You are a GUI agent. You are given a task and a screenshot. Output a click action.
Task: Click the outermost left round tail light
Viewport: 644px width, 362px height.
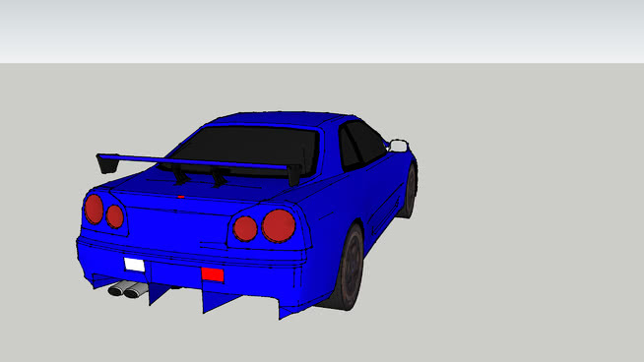coord(94,210)
